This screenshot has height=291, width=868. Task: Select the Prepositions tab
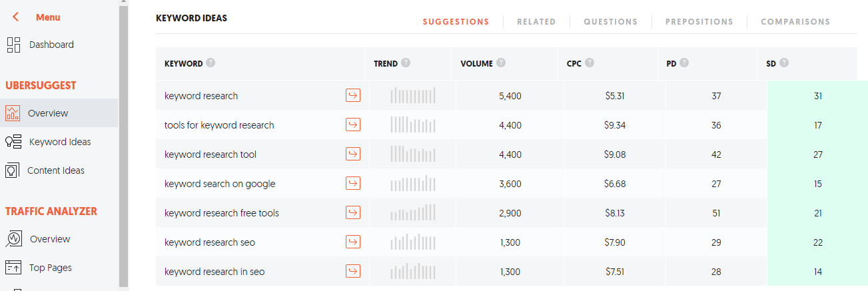pos(699,21)
